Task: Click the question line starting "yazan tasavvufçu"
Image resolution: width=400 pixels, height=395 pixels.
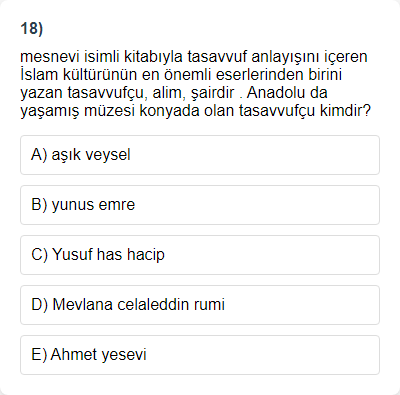Action: click(x=174, y=92)
